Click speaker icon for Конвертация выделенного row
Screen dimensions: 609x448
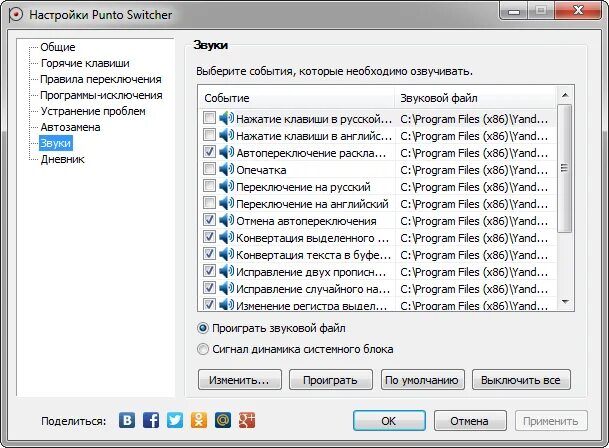pos(226,238)
